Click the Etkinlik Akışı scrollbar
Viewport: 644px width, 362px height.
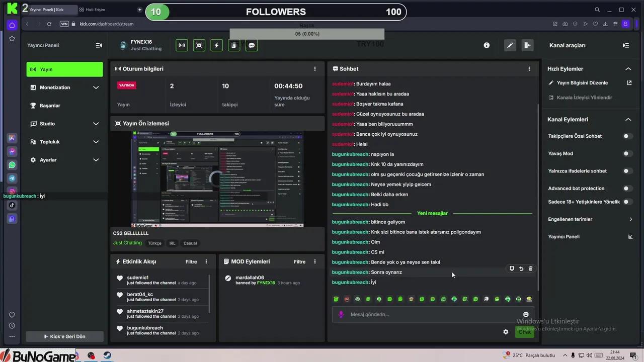210,294
